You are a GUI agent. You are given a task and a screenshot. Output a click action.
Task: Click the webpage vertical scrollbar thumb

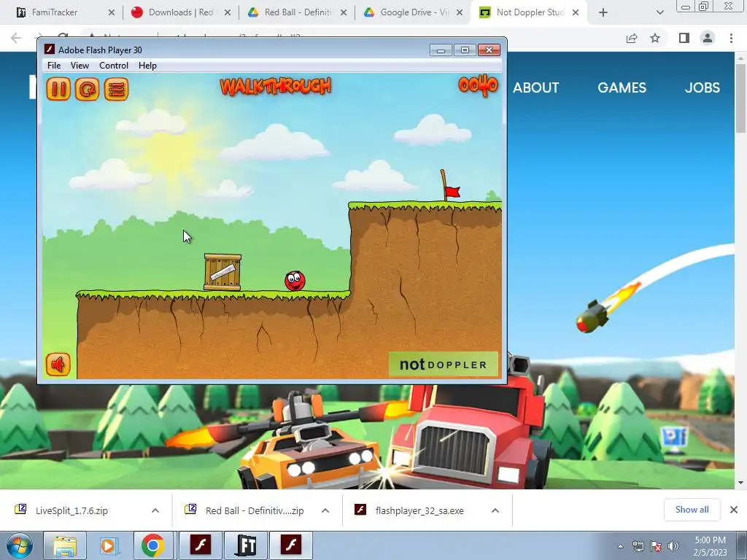tap(740, 98)
